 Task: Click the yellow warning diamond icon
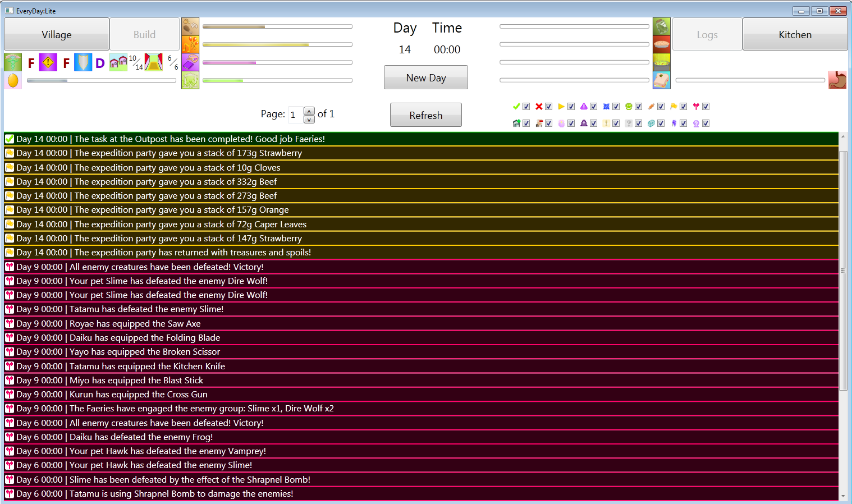[x=48, y=62]
